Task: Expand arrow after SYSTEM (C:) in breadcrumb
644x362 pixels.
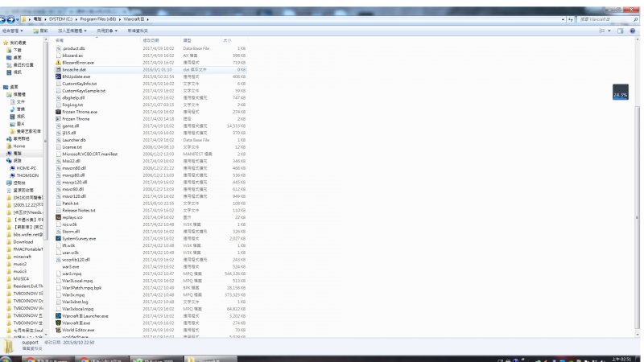Action: pos(76,19)
